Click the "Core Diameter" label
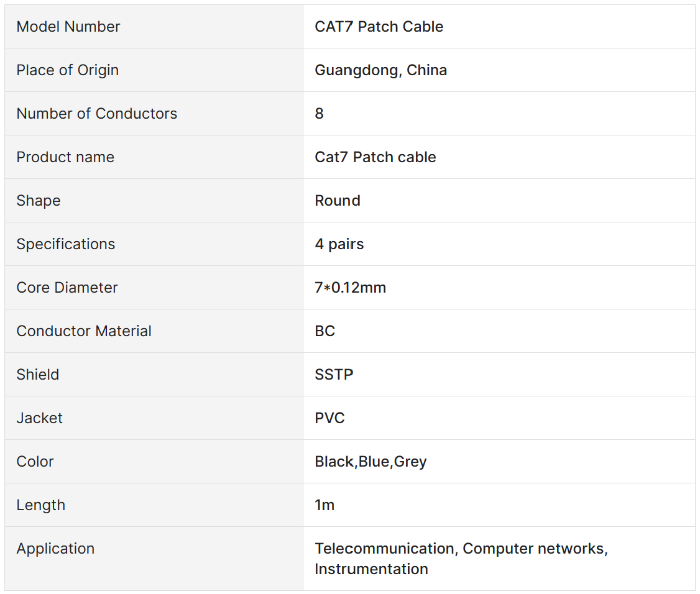This screenshot has height=594, width=700. pos(67,288)
